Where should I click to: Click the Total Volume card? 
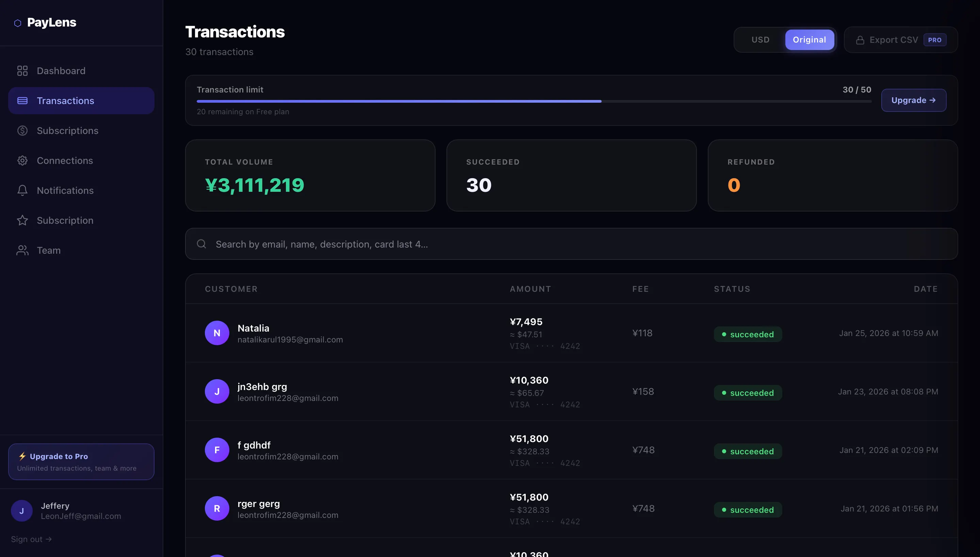(310, 175)
